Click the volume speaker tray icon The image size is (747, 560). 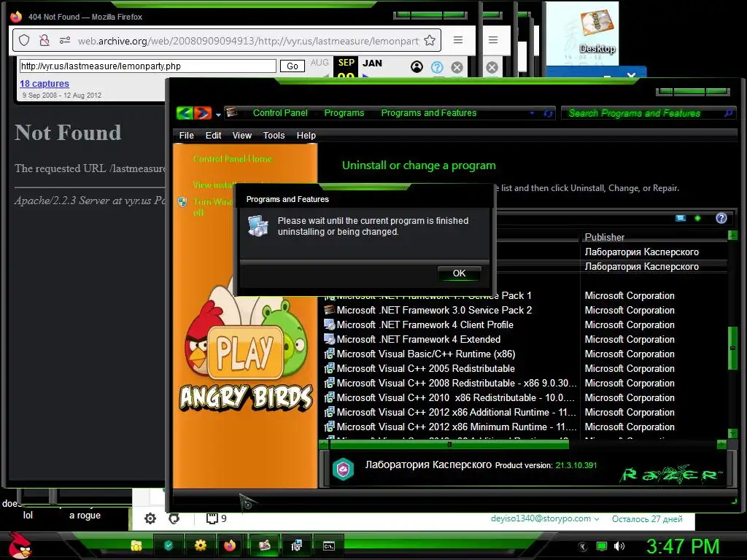click(619, 546)
